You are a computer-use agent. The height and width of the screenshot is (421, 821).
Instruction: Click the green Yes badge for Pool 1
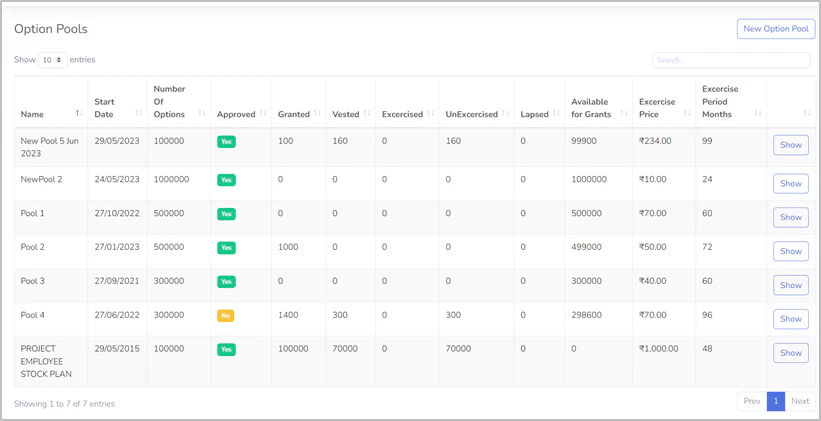pos(226,214)
